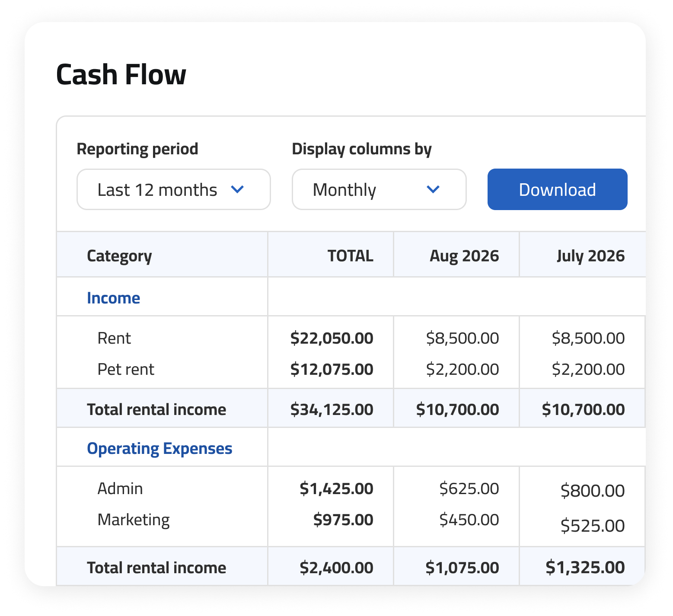
Task: Click July 2026 expenses total $1,325.00
Action: (585, 567)
